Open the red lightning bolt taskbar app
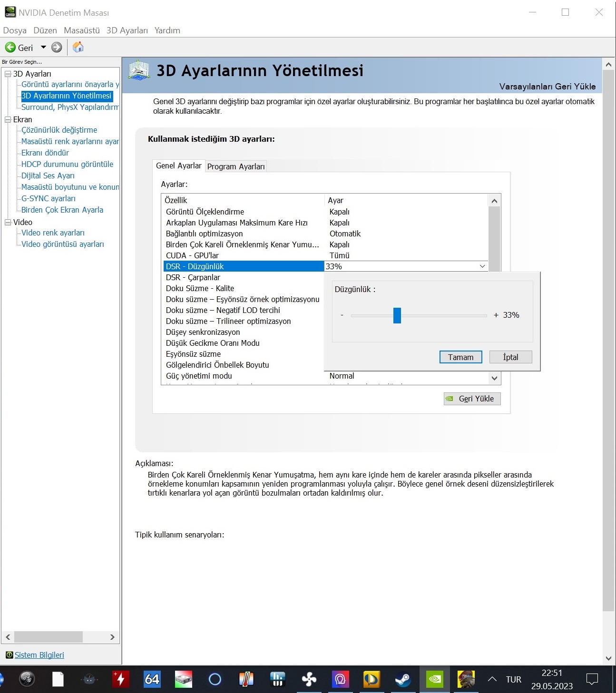This screenshot has height=693, width=616. pyautogui.click(x=120, y=679)
